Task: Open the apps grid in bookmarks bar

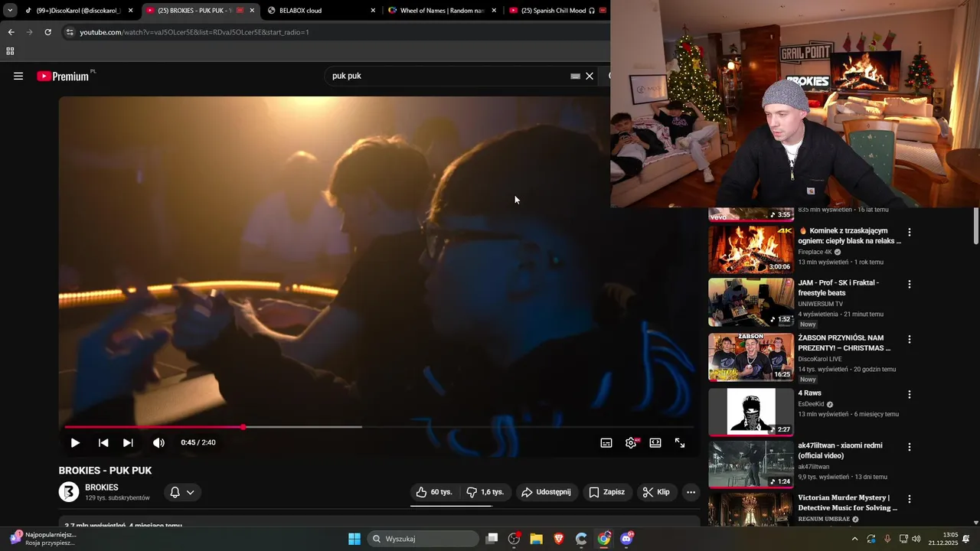Action: pos(10,51)
